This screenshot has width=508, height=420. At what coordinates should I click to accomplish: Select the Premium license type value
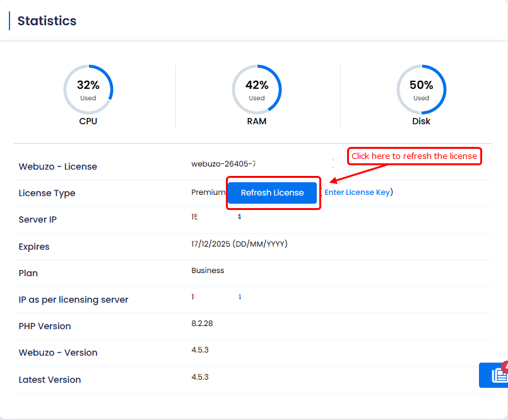[x=208, y=192]
